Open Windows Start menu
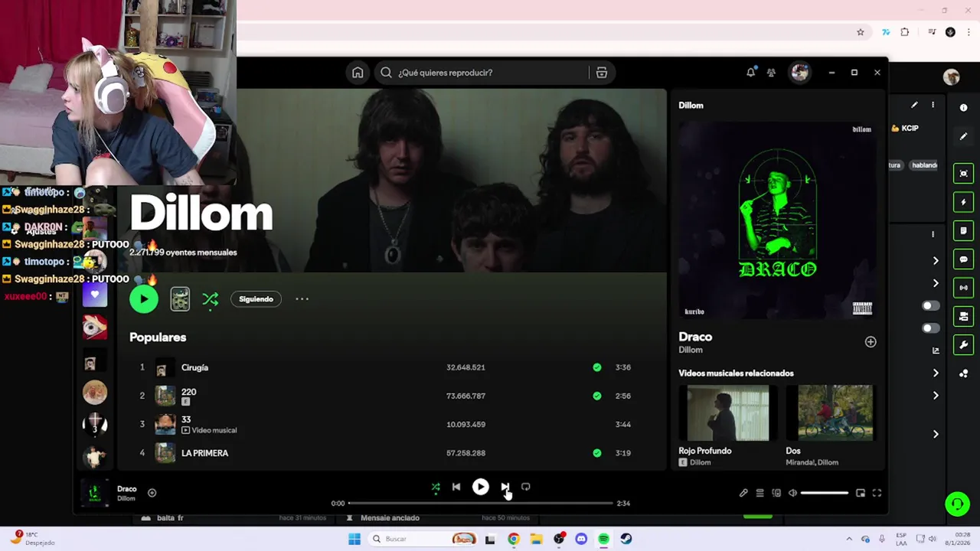This screenshot has width=980, height=551. 354,539
